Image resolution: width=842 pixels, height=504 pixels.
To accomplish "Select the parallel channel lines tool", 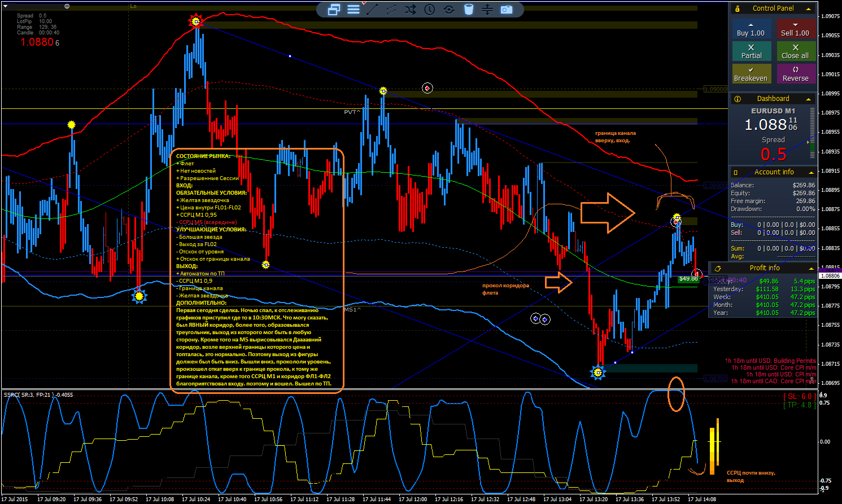I will click(x=391, y=10).
